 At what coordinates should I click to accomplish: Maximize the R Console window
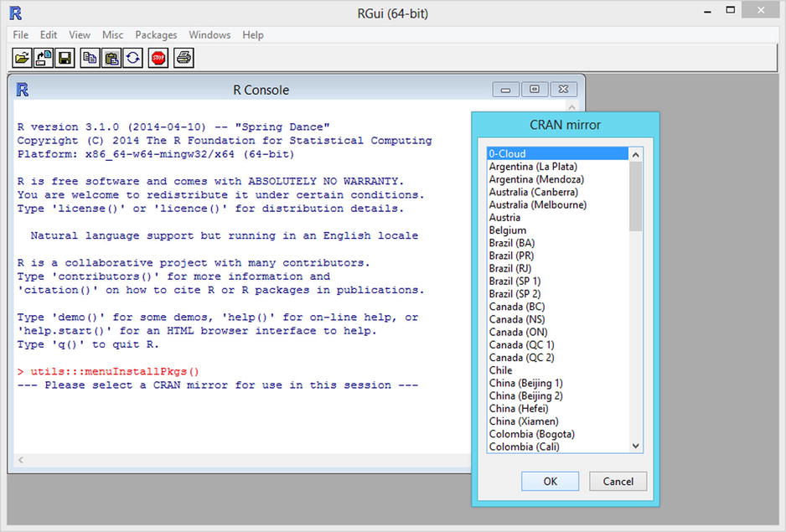tap(535, 90)
